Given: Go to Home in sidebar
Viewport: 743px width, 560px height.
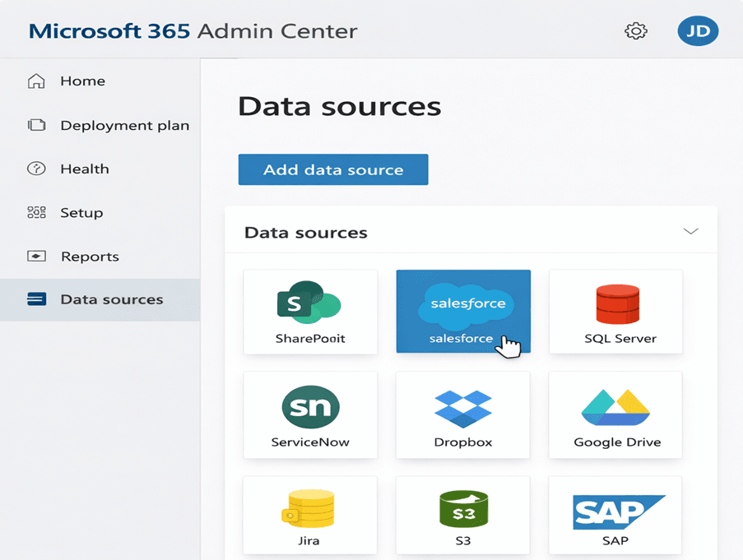Looking at the screenshot, I should point(82,81).
